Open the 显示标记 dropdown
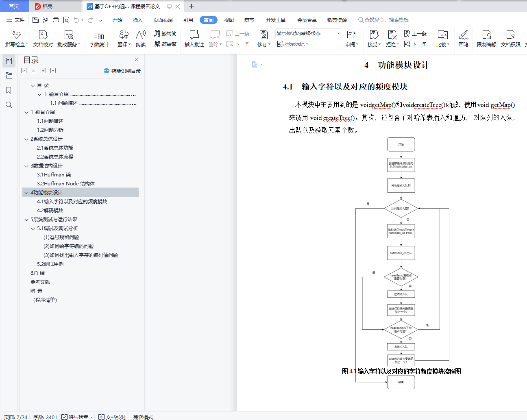The height and width of the screenshot is (420, 527). point(293,44)
